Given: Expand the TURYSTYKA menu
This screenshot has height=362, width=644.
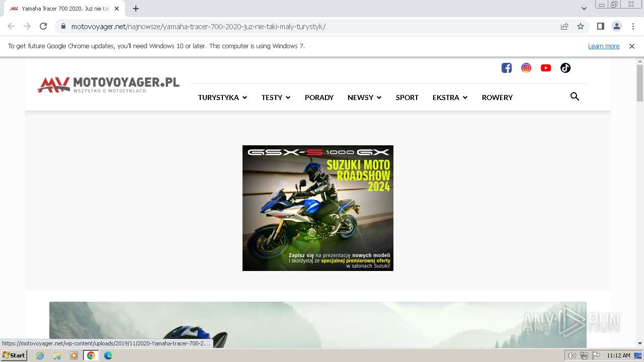Looking at the screenshot, I should [222, 98].
